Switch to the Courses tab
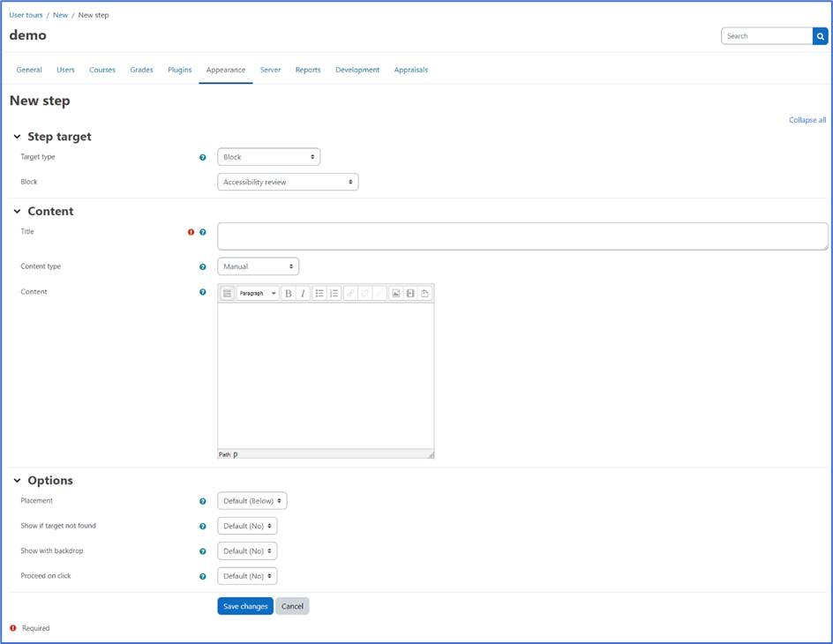The height and width of the screenshot is (644, 833). click(x=102, y=70)
